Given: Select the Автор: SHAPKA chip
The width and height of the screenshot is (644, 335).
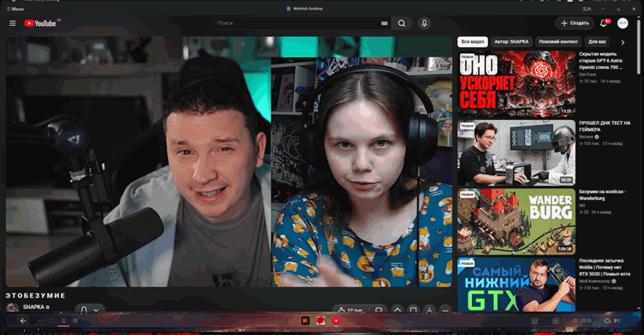Looking at the screenshot, I should [511, 42].
